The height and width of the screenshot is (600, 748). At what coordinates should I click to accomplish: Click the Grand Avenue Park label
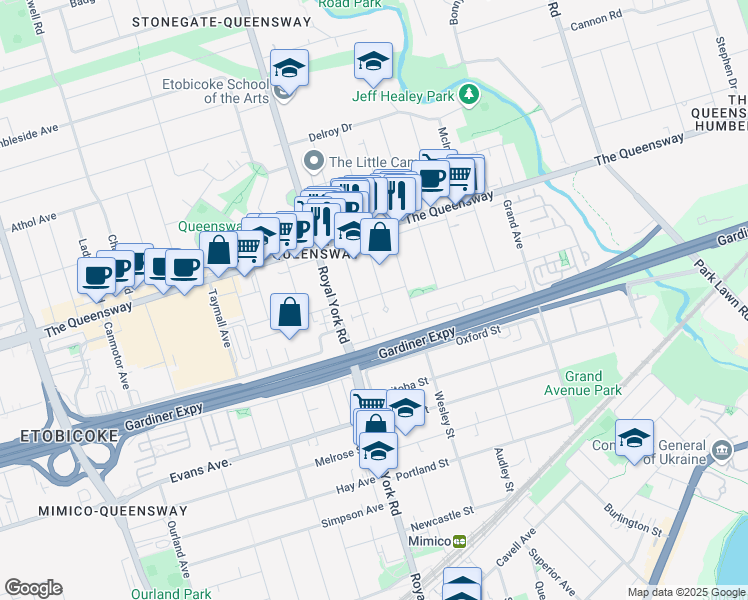tap(583, 383)
